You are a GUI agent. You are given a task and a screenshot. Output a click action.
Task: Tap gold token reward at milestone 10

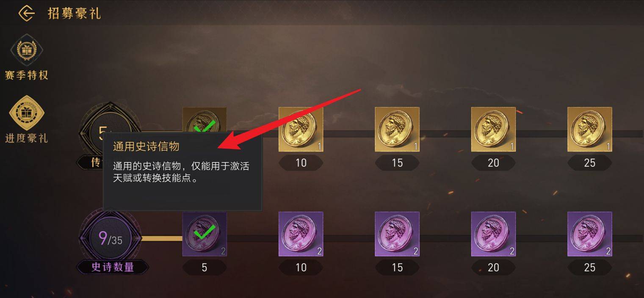(x=301, y=129)
